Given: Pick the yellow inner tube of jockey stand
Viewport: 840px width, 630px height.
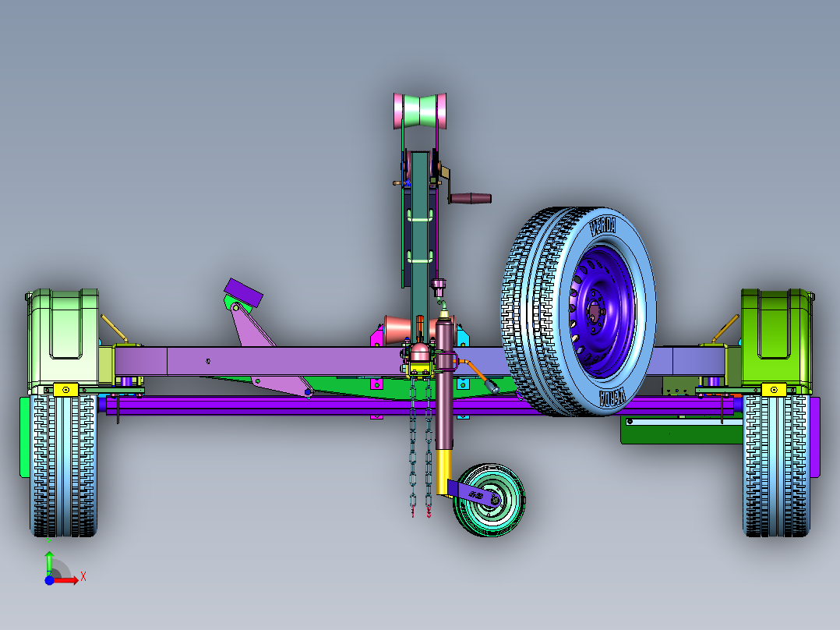Looking at the screenshot, I should pos(443,472).
